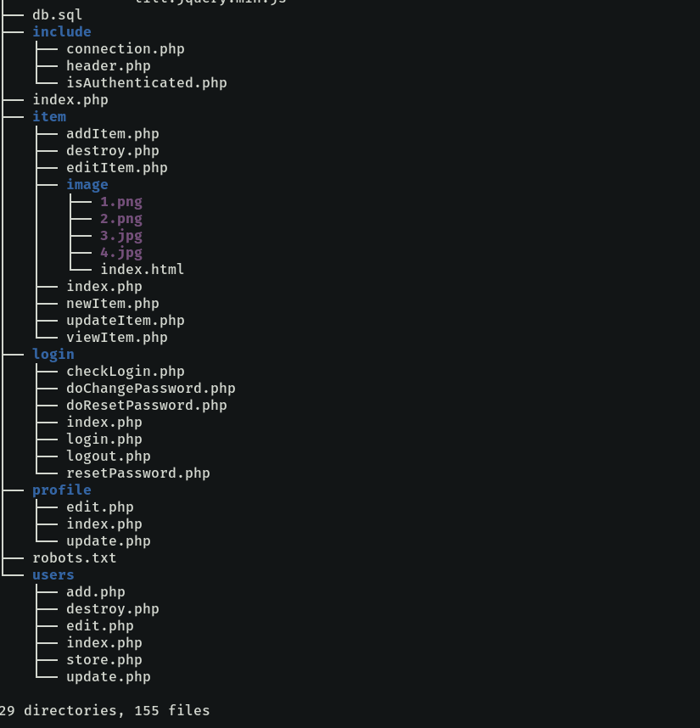Click the doChangePassword.php file name

pos(150,389)
